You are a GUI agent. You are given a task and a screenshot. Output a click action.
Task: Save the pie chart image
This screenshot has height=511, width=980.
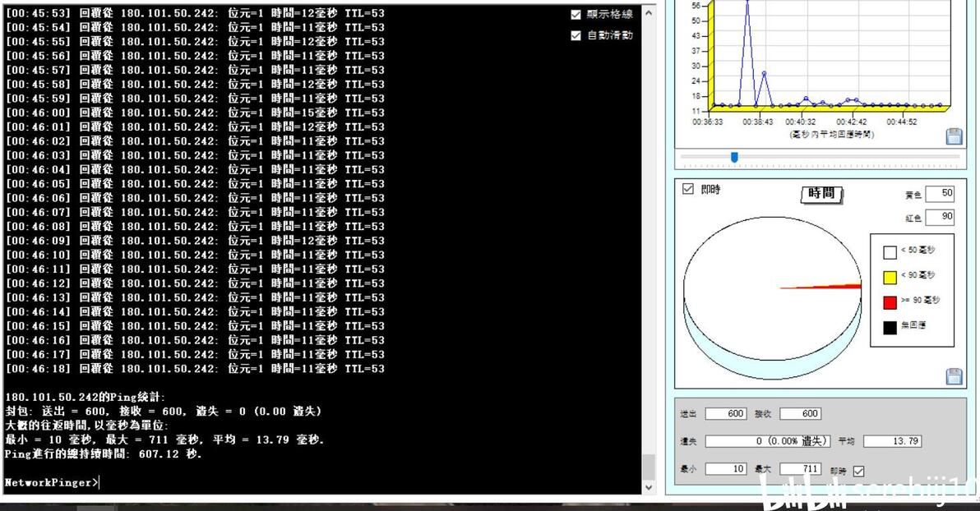[x=954, y=376]
